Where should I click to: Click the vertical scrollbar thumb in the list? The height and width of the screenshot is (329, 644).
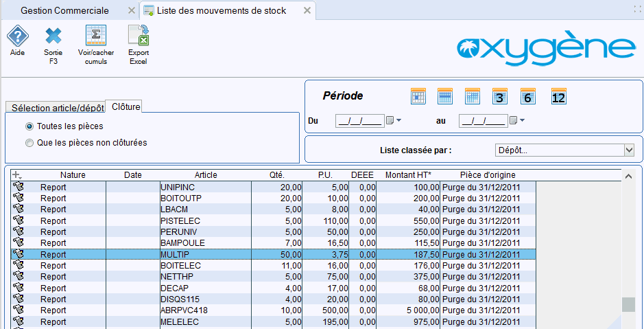628,305
